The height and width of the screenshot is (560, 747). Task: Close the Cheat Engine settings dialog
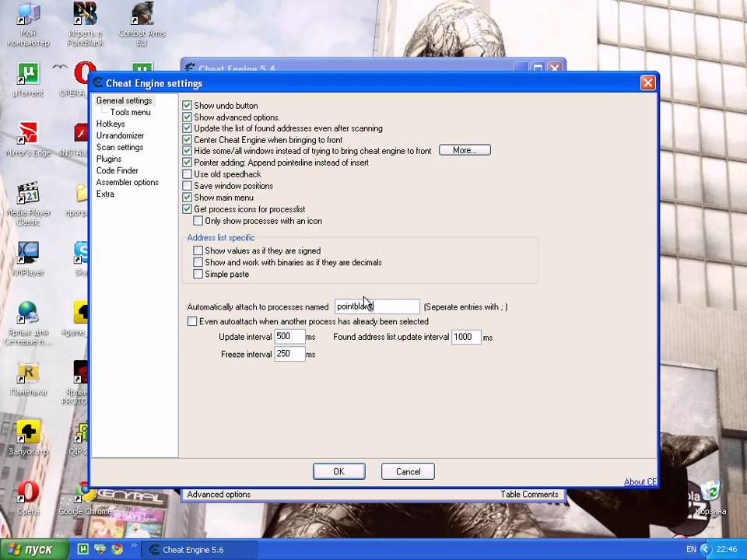[648, 83]
